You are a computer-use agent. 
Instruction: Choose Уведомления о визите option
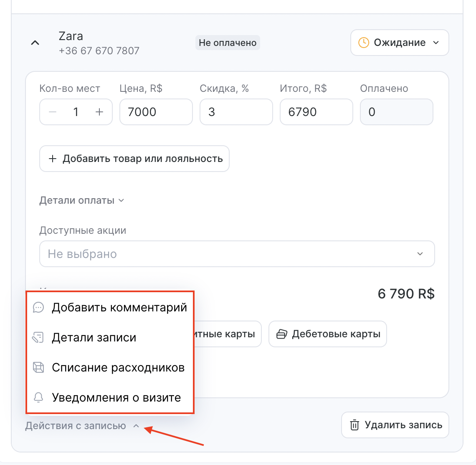[x=110, y=397]
